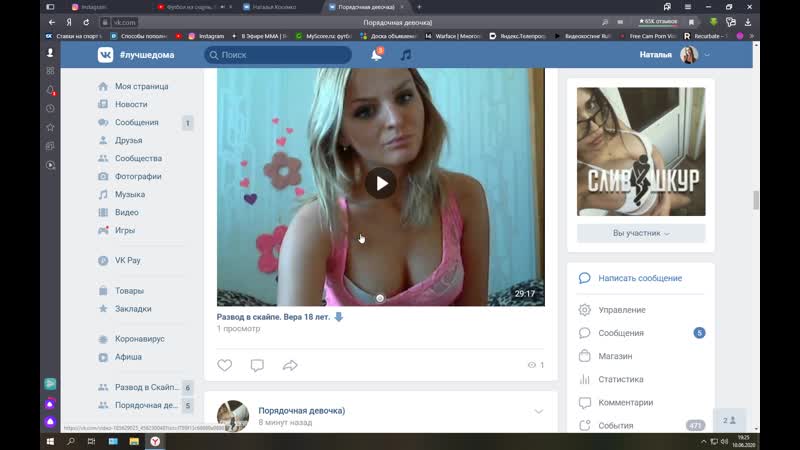This screenshot has height=450, width=800.
Task: Open the music note icon in header
Action: point(405,55)
